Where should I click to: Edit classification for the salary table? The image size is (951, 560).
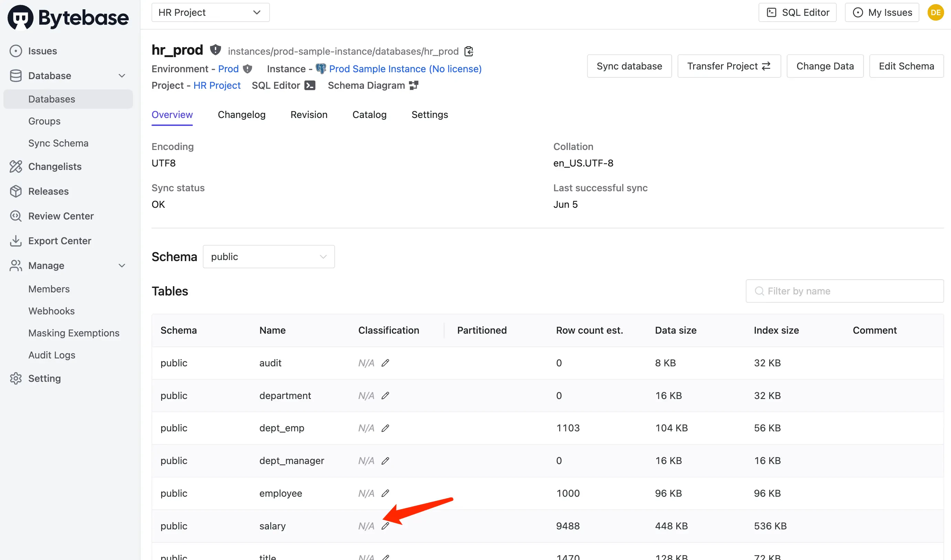pos(386,526)
